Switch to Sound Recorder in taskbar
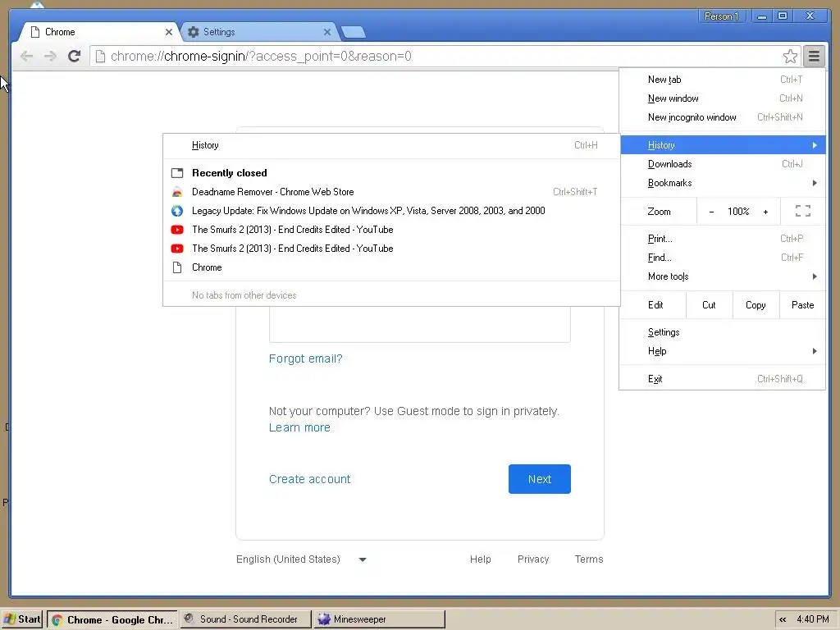Viewport: 840px width, 630px height. coord(245,619)
